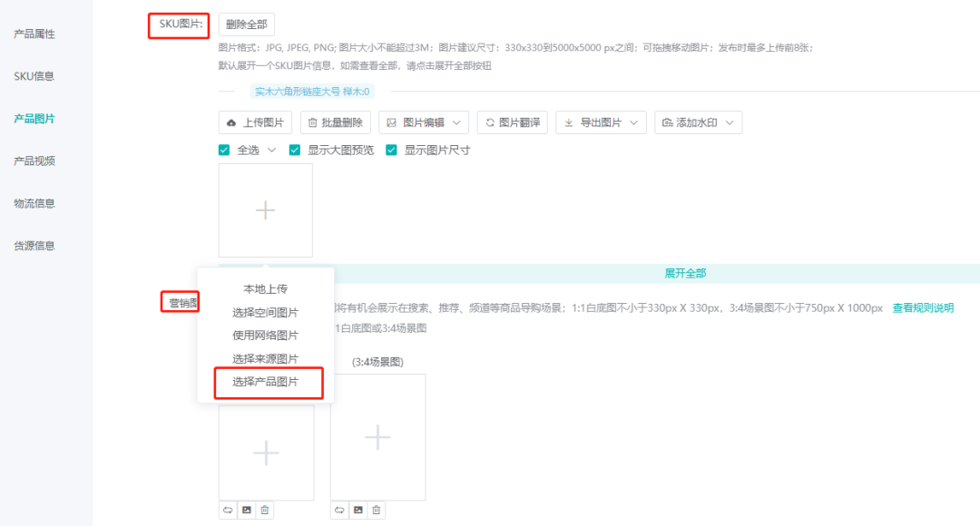
Task: Click the plus placeholder to add a SKU image
Action: 265,209
